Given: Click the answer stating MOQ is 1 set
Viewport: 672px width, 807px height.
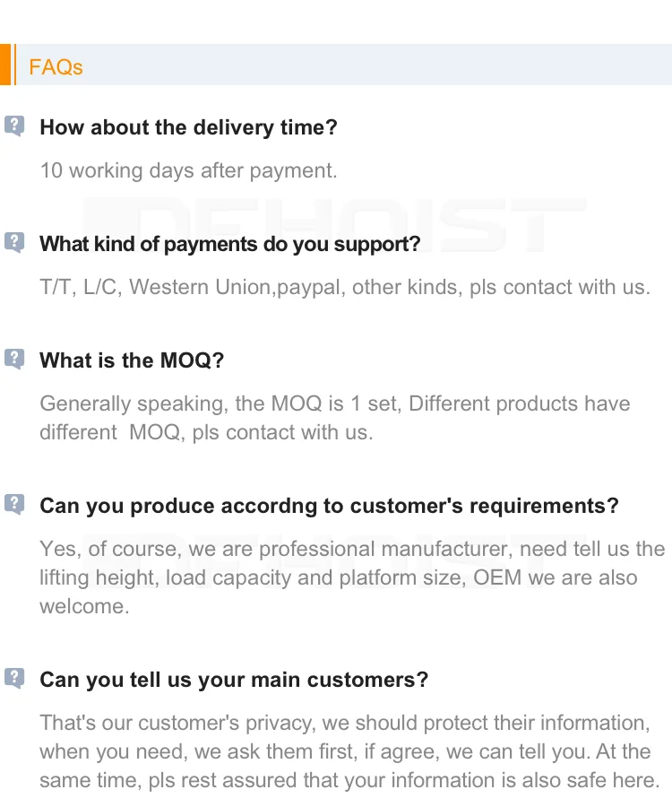Looking at the screenshot, I should point(334,418).
